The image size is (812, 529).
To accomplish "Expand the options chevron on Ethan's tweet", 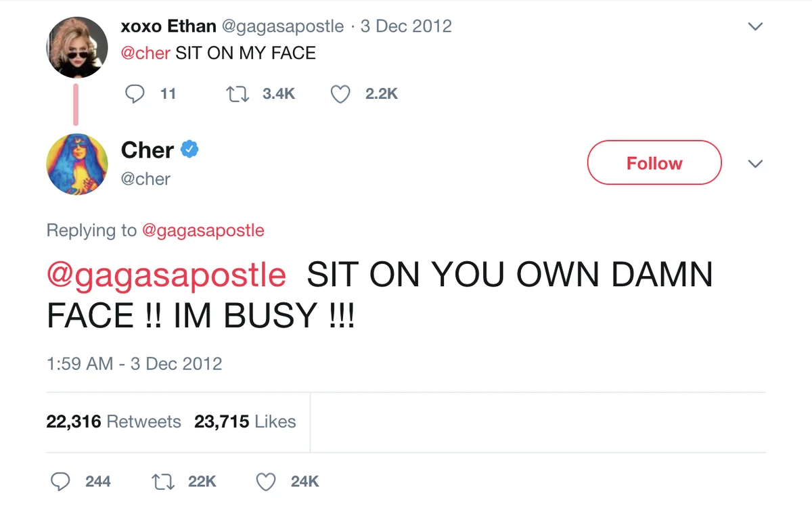I will point(755,27).
